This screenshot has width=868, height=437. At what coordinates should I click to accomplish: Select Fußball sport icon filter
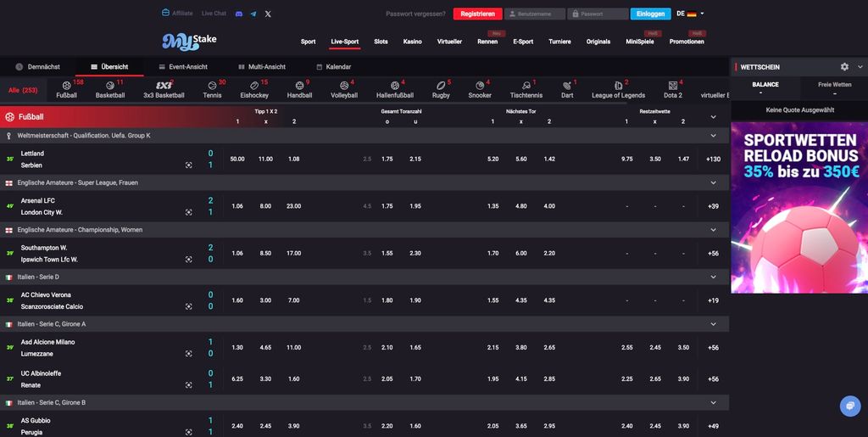[x=66, y=90]
